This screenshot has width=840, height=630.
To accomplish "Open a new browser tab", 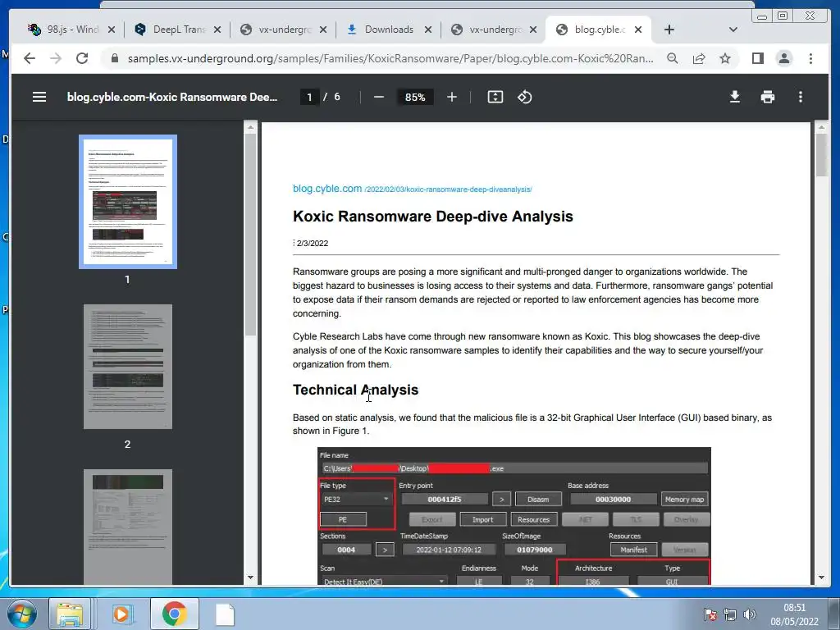I will (x=669, y=30).
